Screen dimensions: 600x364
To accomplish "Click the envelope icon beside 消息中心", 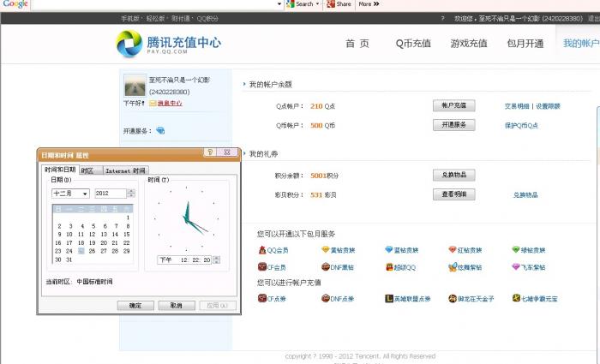I will pos(153,104).
